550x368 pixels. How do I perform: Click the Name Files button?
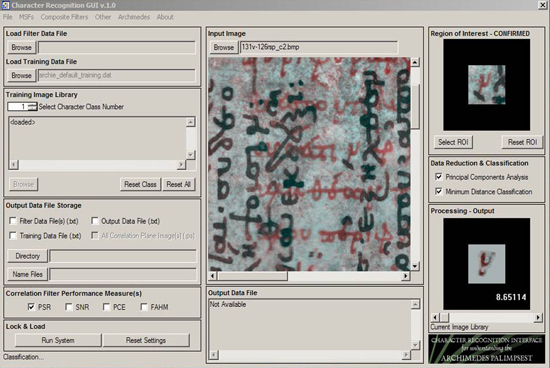tap(27, 274)
